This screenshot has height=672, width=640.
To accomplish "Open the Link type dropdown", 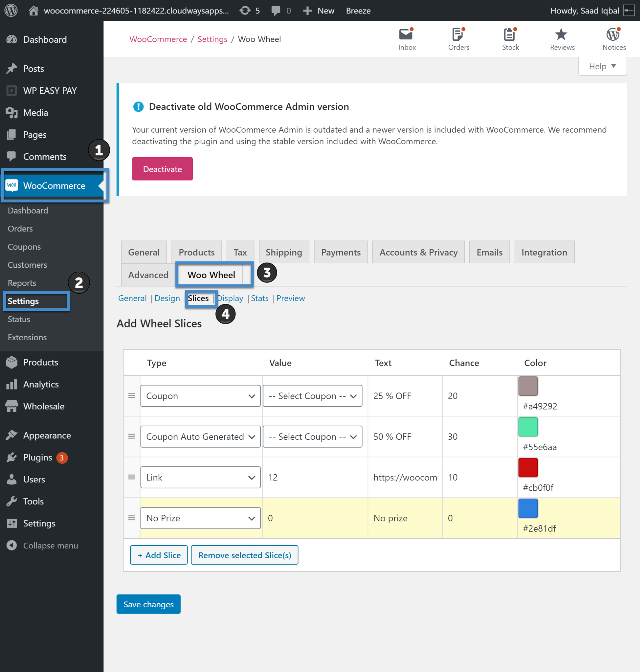I will [x=201, y=477].
